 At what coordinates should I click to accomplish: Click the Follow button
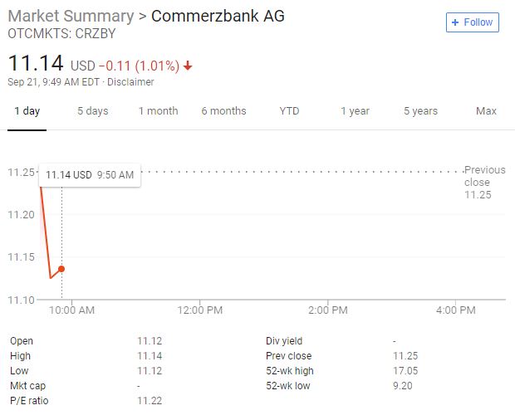pyautogui.click(x=472, y=22)
